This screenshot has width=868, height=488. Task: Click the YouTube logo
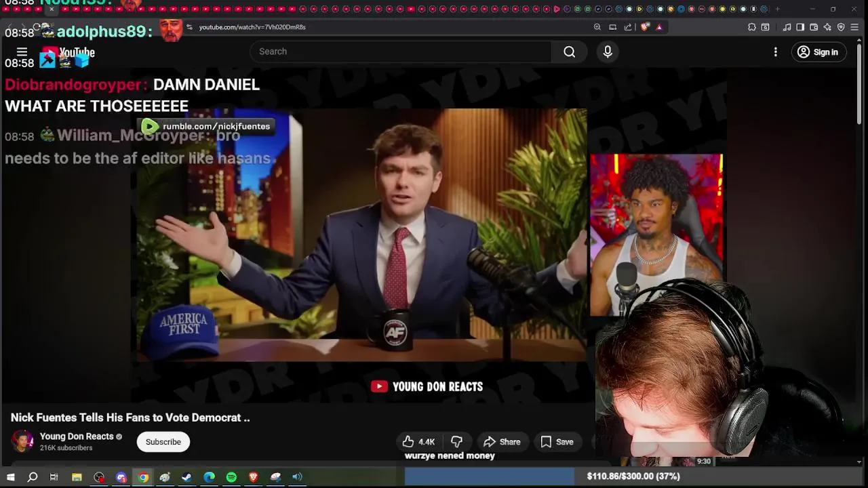click(x=67, y=53)
